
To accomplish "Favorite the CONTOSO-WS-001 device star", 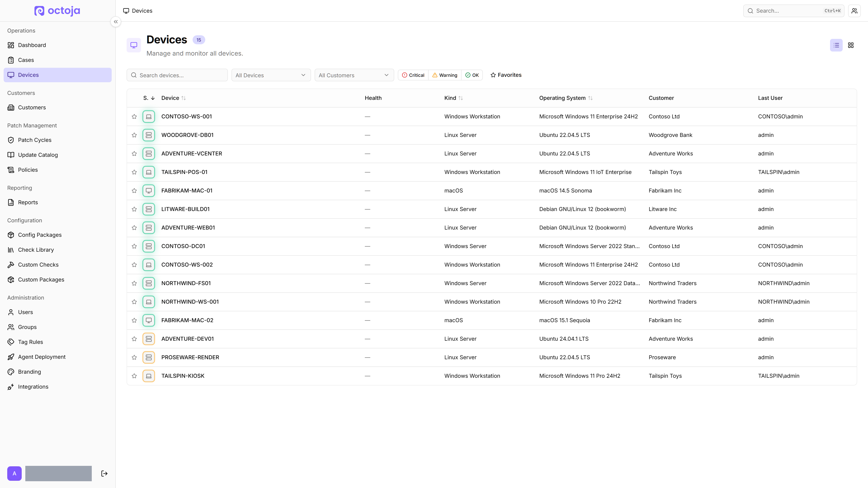I will tap(134, 117).
